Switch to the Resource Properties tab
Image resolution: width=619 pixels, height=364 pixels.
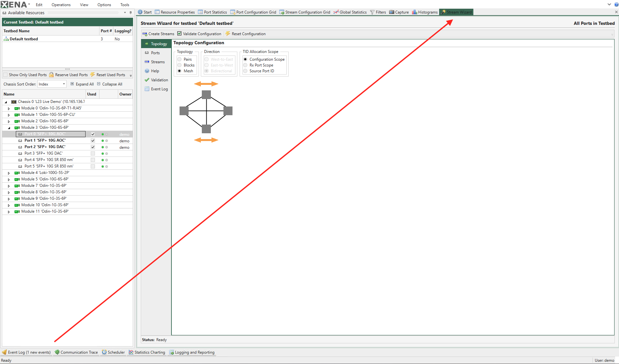pos(175,12)
